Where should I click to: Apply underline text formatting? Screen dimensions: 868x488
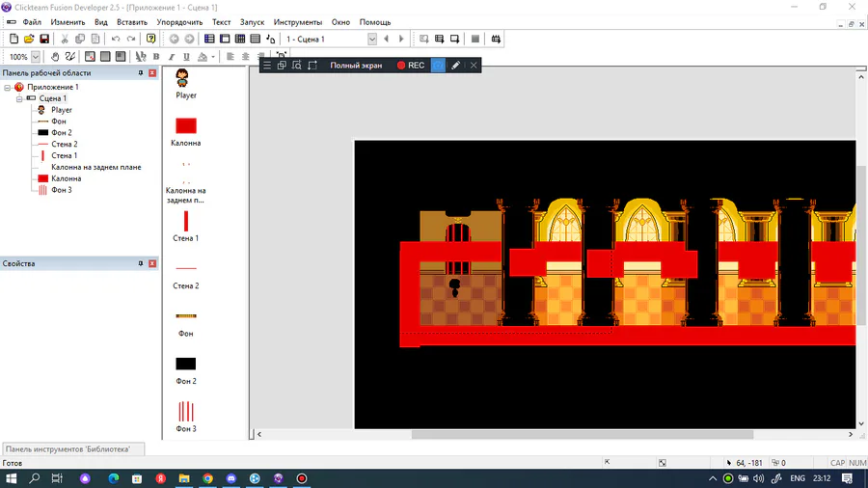coord(186,57)
